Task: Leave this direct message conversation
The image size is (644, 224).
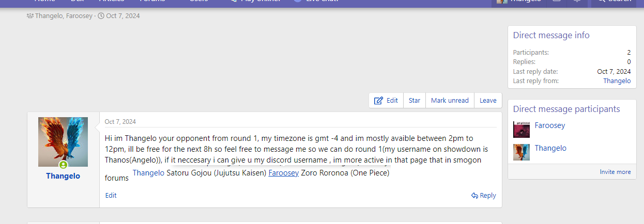Action: (488, 101)
